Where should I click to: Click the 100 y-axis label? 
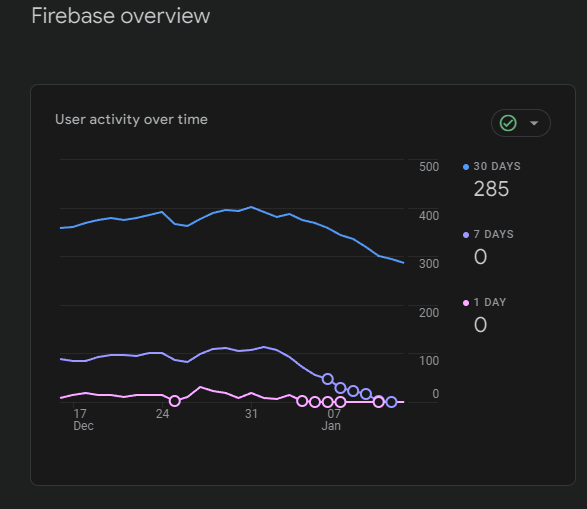pyautogui.click(x=429, y=361)
